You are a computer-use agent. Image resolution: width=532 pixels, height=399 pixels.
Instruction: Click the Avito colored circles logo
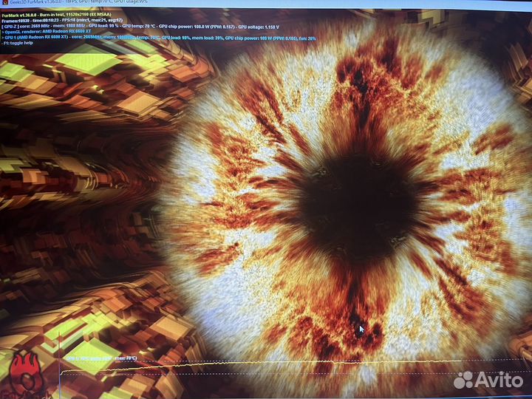tap(463, 380)
